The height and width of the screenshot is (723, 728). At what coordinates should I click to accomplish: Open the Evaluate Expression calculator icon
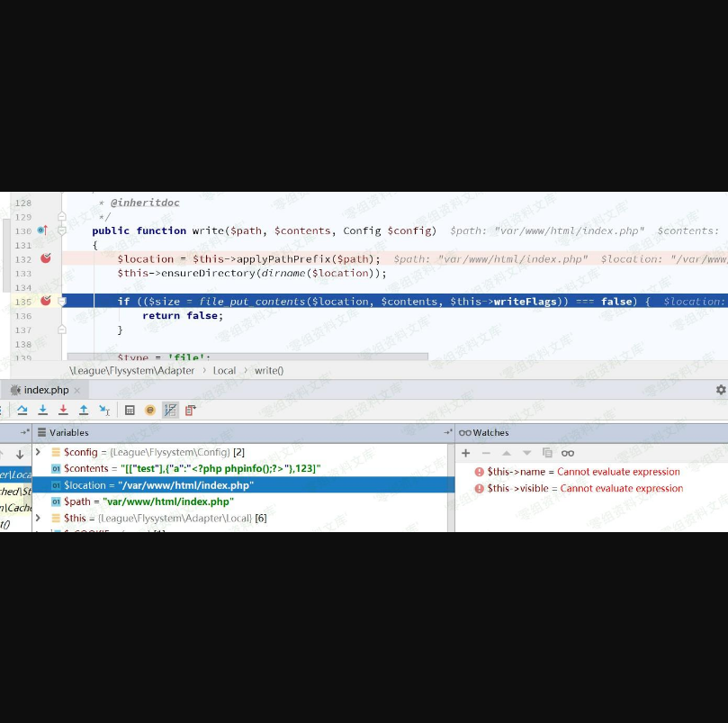click(130, 411)
